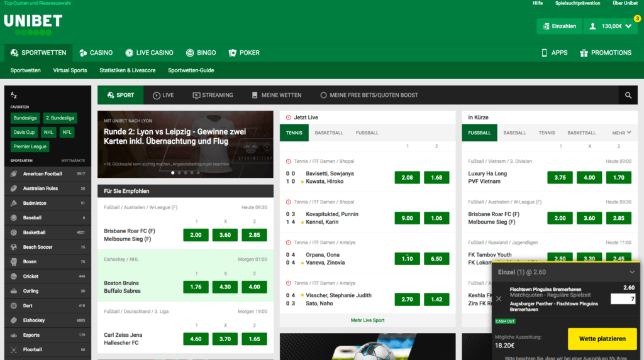
Task: Open the Mehr Live Sport link
Action: [x=367, y=320]
